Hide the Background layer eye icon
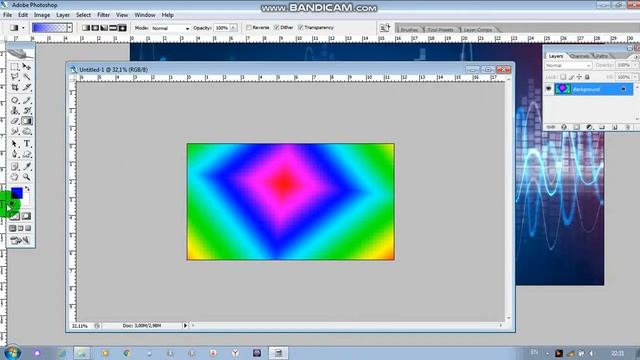Image resolution: width=640 pixels, height=360 pixels. tap(549, 89)
